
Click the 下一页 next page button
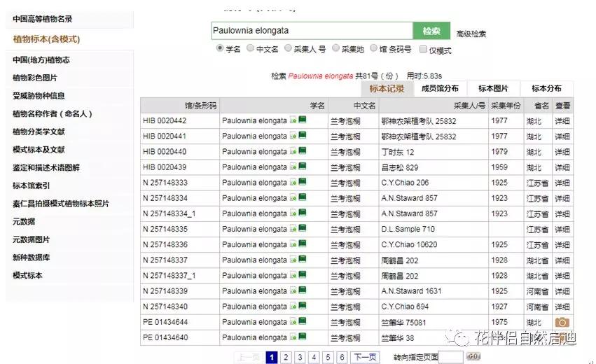[365, 357]
